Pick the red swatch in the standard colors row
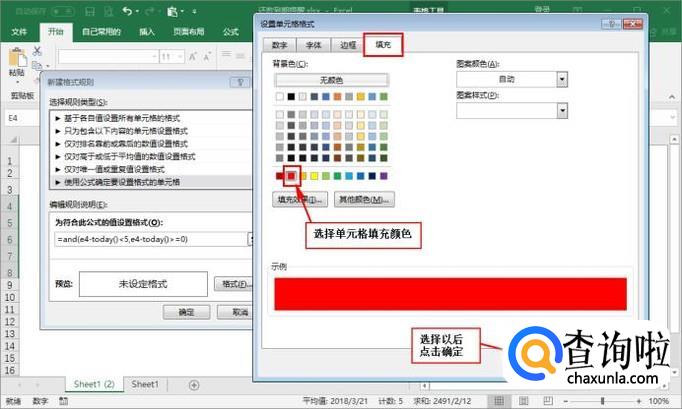The image size is (682, 409). tap(291, 176)
